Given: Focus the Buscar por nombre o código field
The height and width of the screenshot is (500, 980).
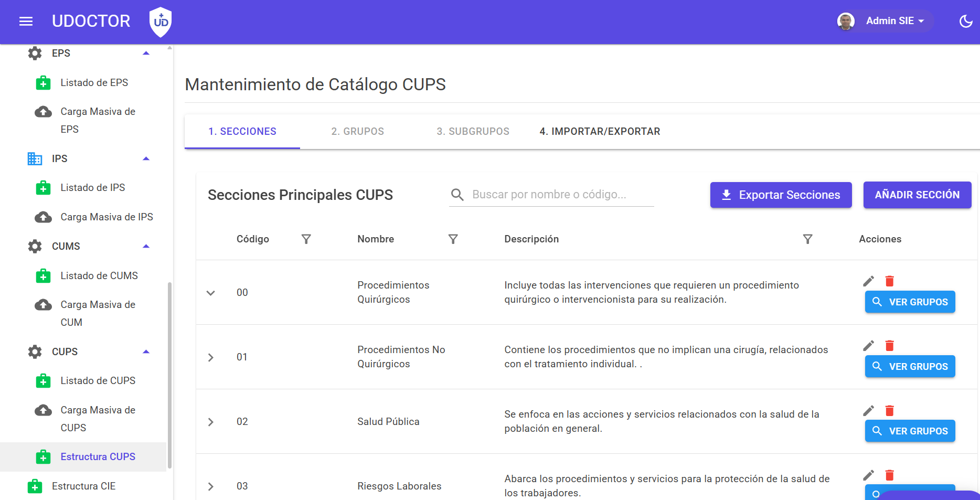Looking at the screenshot, I should (551, 195).
